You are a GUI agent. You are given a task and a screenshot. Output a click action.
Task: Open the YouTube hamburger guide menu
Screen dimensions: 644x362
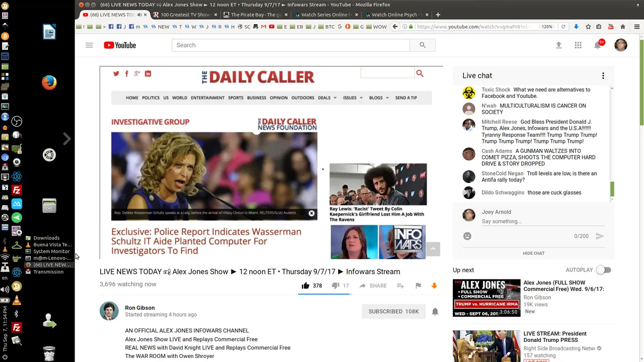click(x=89, y=45)
